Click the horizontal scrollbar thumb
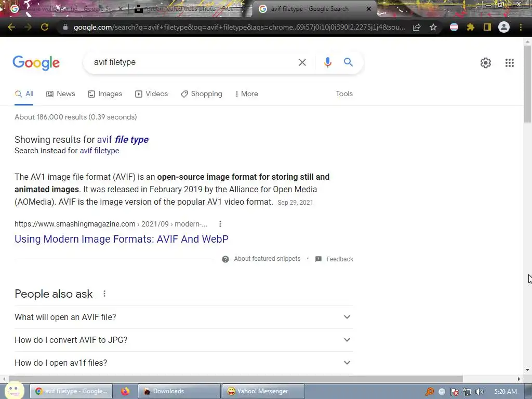The height and width of the screenshot is (399, 532). coord(235,379)
